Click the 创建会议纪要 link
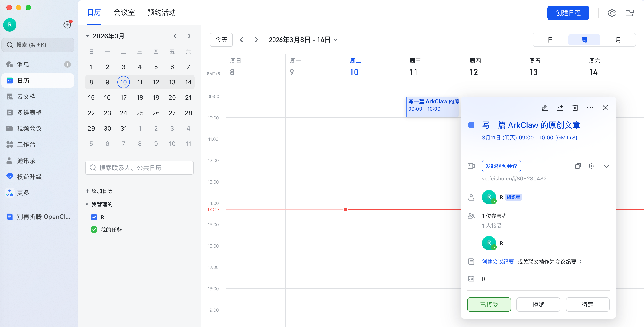The width and height of the screenshot is (644, 327). tap(497, 262)
